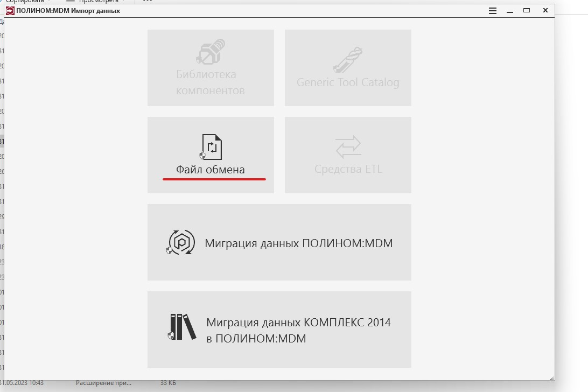Click the resize grip at window corner
Viewport: 588px width, 392px height.
click(552, 378)
